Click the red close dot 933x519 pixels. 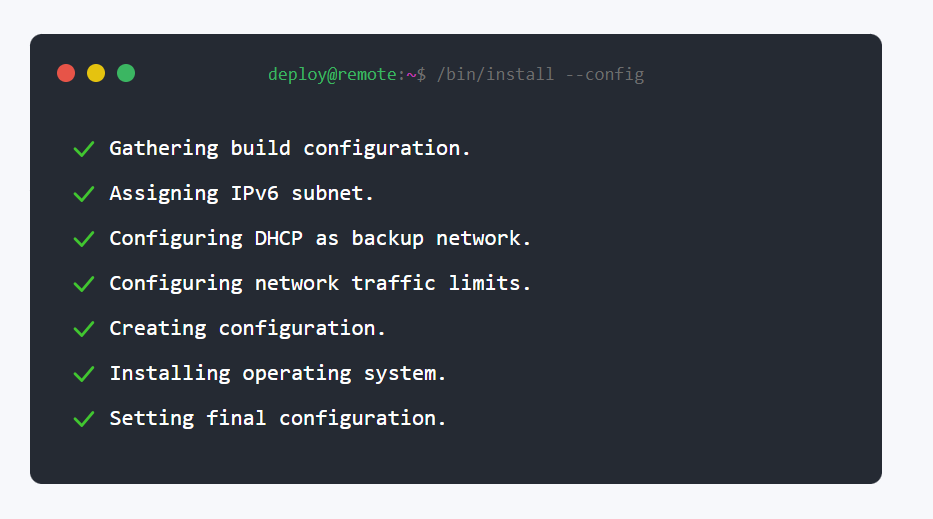66,73
